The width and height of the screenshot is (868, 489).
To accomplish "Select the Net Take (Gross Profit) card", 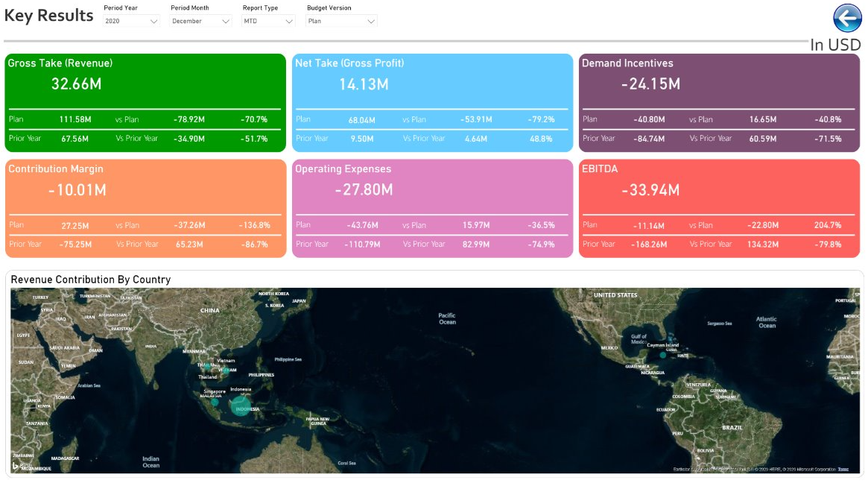I will pyautogui.click(x=432, y=103).
